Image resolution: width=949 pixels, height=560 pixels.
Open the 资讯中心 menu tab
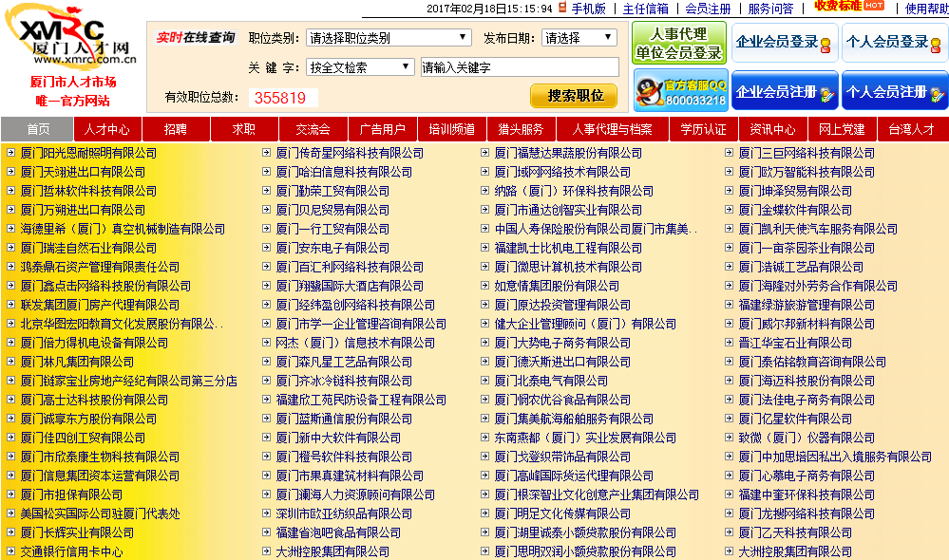click(773, 129)
